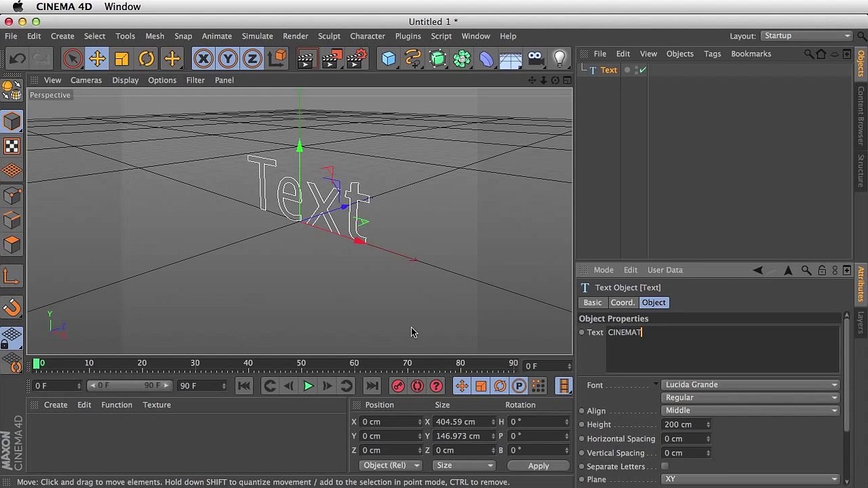Jump to start of animation
Viewport: 868px width, 488px height.
pyautogui.click(x=244, y=386)
